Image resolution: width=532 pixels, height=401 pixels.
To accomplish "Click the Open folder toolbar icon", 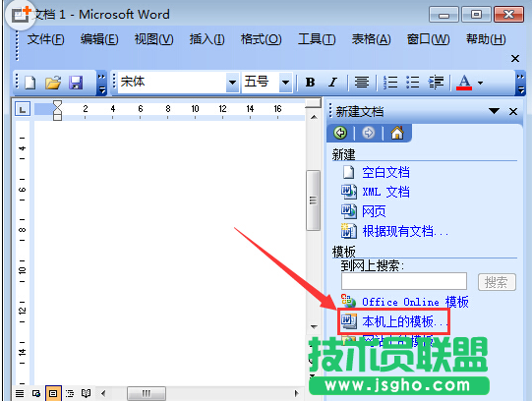I will tap(53, 83).
